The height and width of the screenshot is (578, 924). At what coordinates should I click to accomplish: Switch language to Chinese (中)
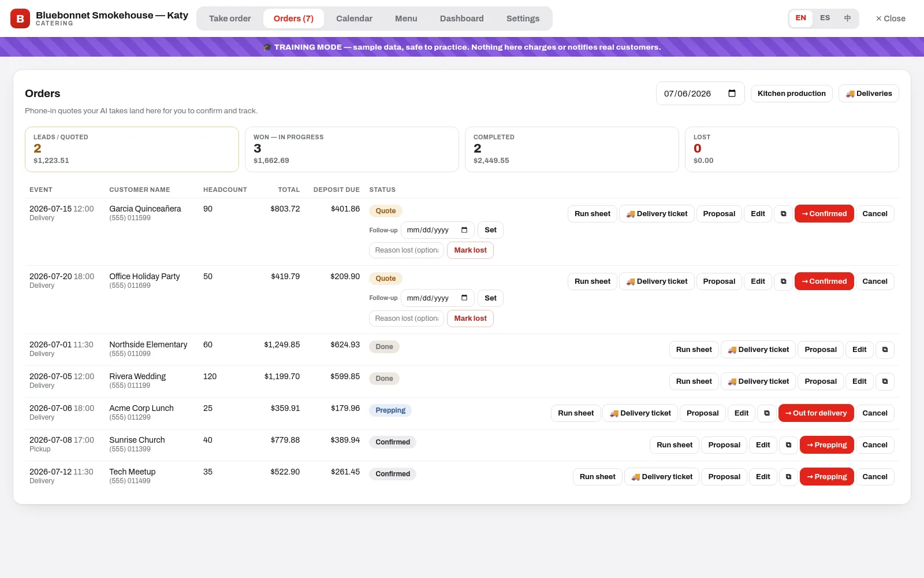(847, 18)
